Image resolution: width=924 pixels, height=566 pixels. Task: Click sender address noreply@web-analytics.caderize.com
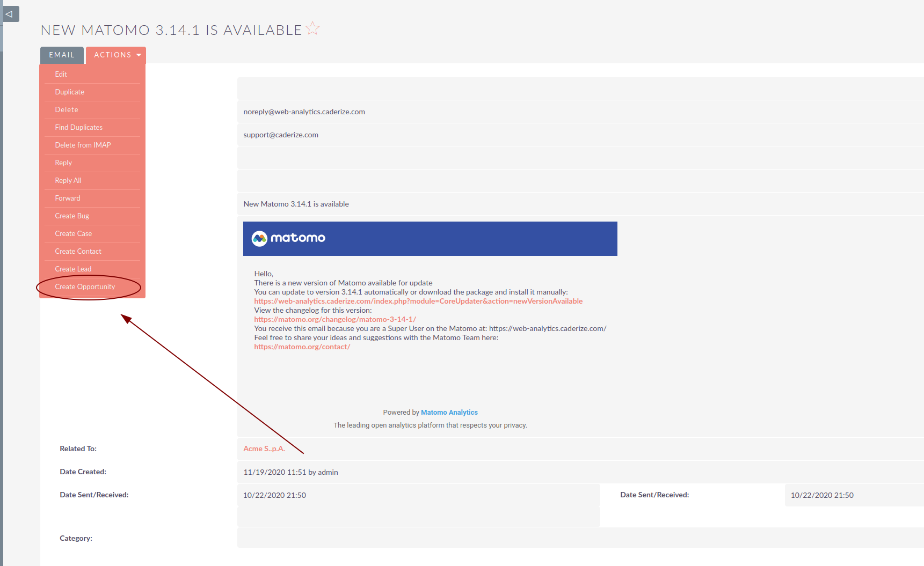[x=304, y=112]
